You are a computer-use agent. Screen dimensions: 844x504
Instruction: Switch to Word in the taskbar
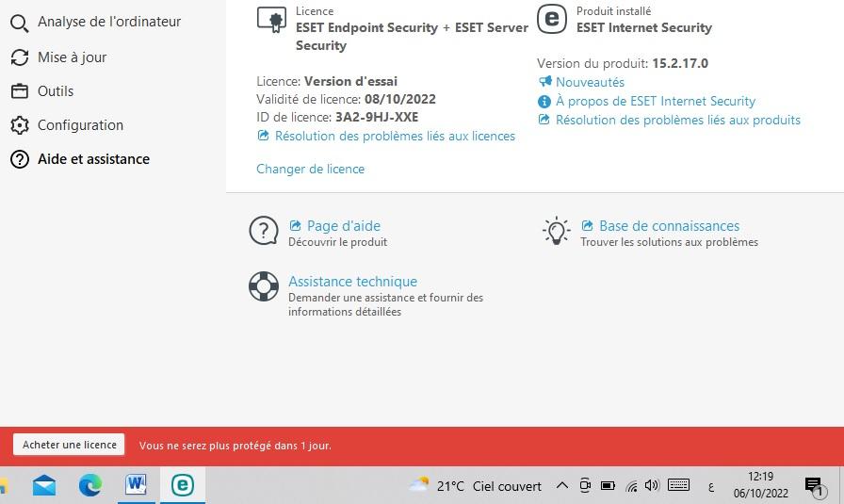[137, 485]
